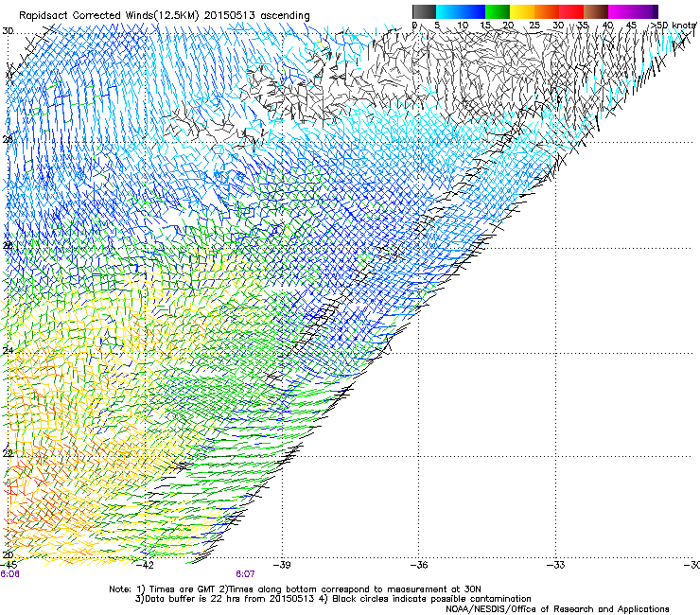This screenshot has height=615, width=700.
Task: Click the green 15-20 knots legend swatch
Action: point(498,11)
